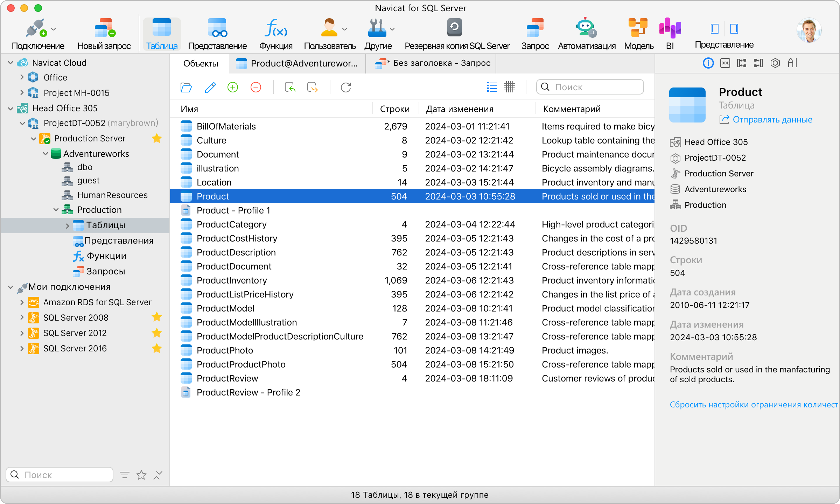The height and width of the screenshot is (504, 840).
Task: Toggle favorite star on SQL Server 2016
Action: pyautogui.click(x=157, y=348)
